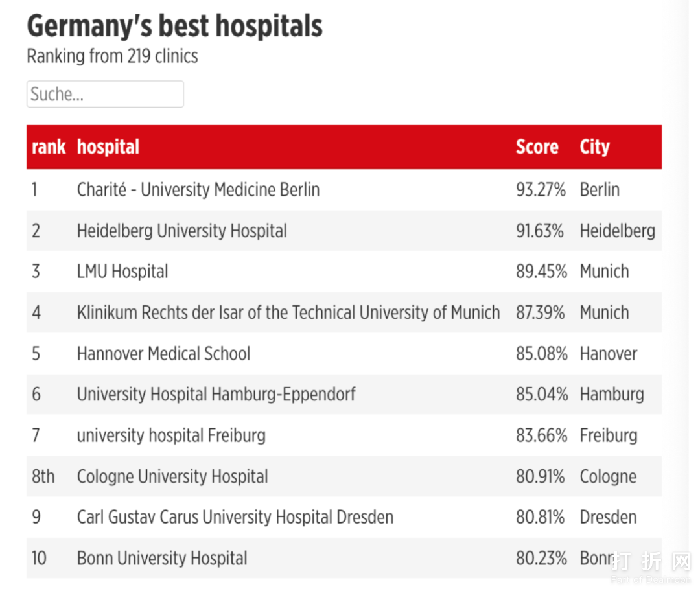Click the Heidelberg city cell
Viewport: 700px width, 591px height.
pyautogui.click(x=617, y=231)
